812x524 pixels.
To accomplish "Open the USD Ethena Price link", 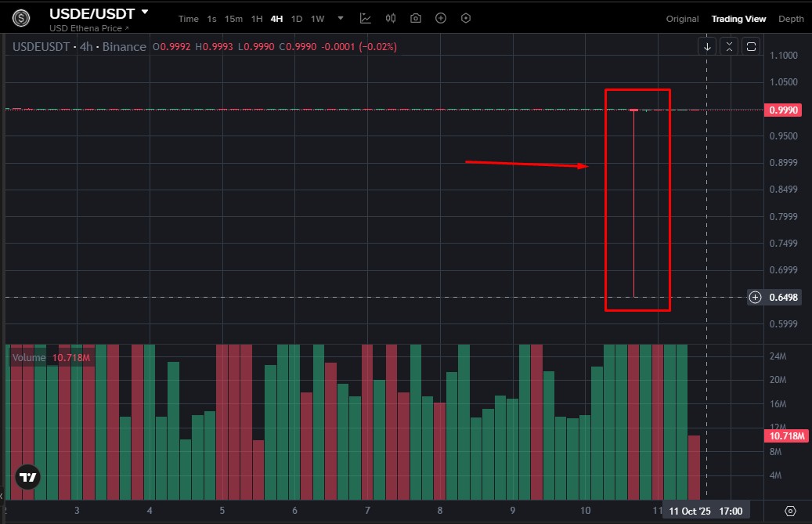I will coord(88,28).
